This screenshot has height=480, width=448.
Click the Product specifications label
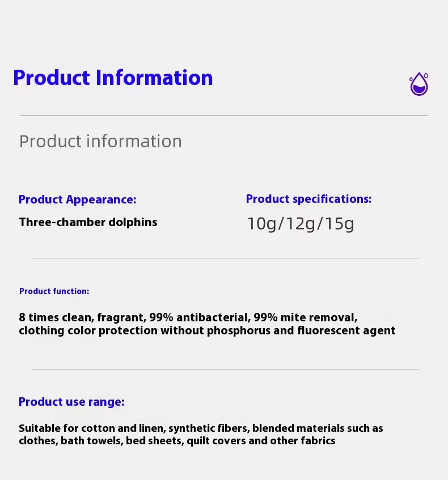[308, 199]
